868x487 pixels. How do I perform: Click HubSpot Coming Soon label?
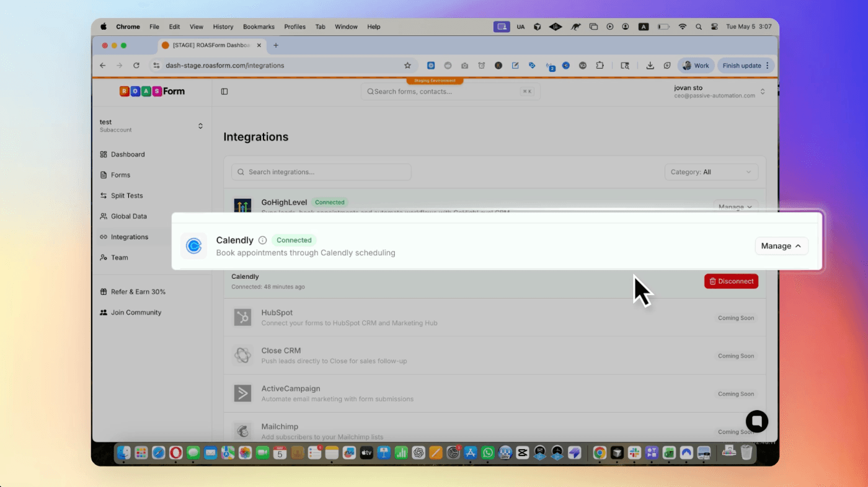[x=736, y=318]
